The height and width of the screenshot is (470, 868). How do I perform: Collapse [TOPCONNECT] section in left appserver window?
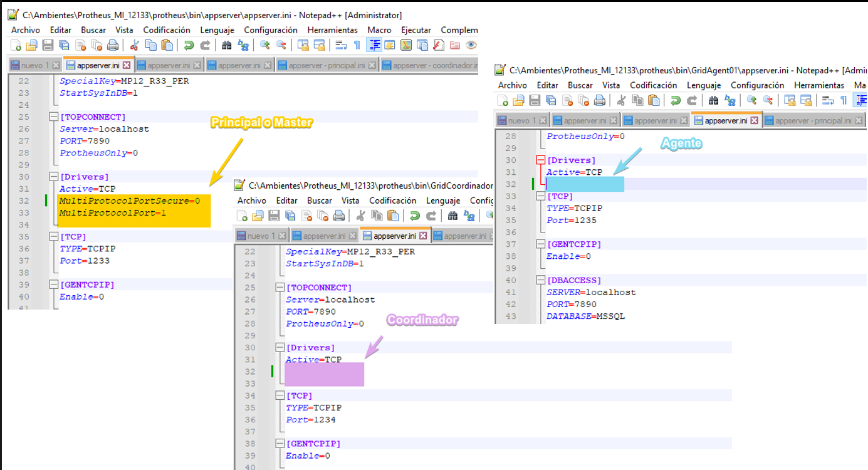point(53,117)
